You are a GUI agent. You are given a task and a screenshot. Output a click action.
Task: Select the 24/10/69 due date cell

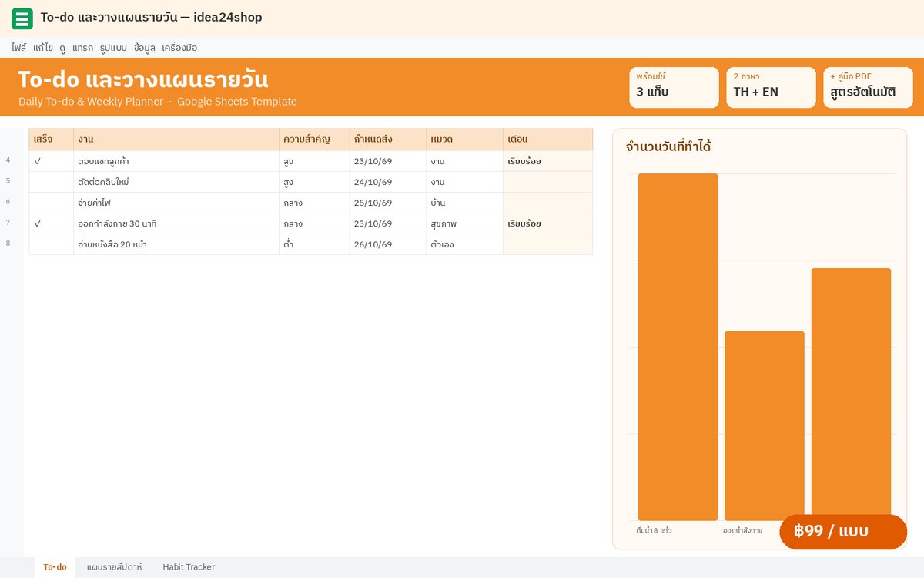(x=388, y=182)
